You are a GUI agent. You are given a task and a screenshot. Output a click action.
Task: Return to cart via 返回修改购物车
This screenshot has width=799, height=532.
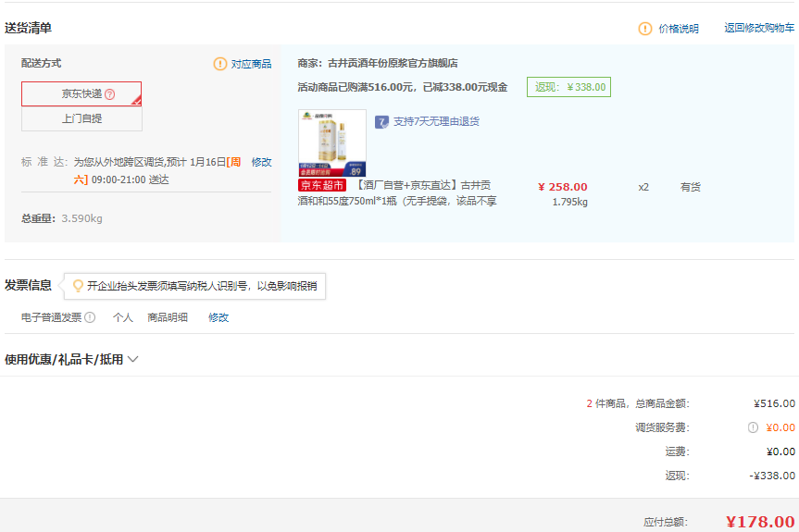(759, 28)
